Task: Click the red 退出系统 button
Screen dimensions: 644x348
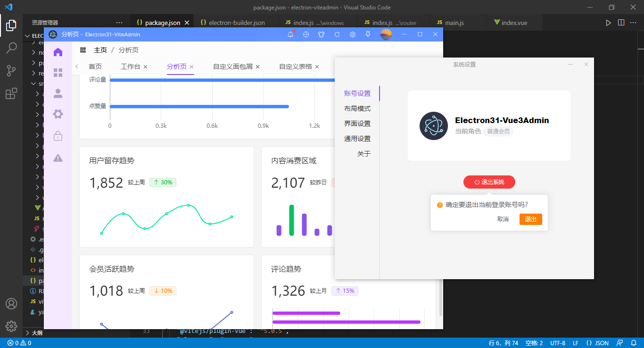Action: pyautogui.click(x=489, y=182)
